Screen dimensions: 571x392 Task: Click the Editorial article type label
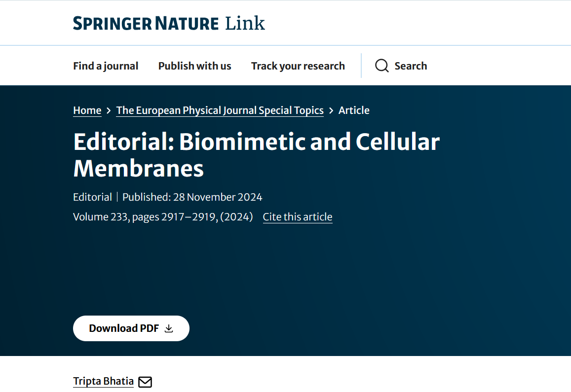(x=92, y=197)
